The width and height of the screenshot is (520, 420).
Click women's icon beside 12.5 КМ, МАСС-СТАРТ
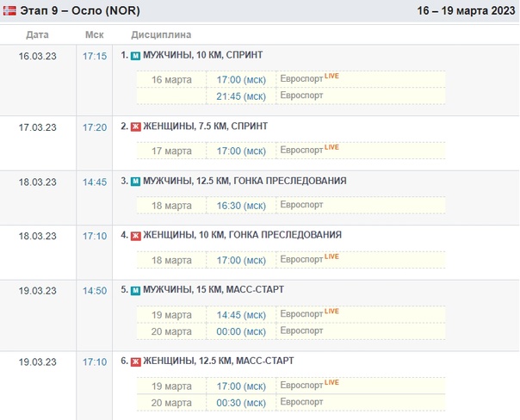[135, 361]
